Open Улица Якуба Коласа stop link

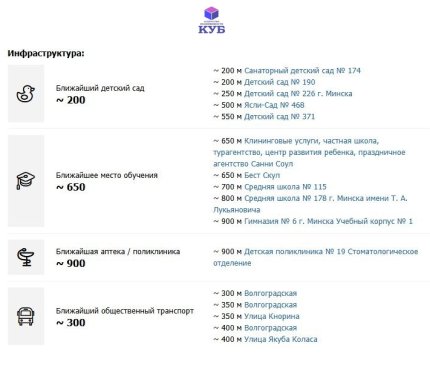click(x=281, y=339)
